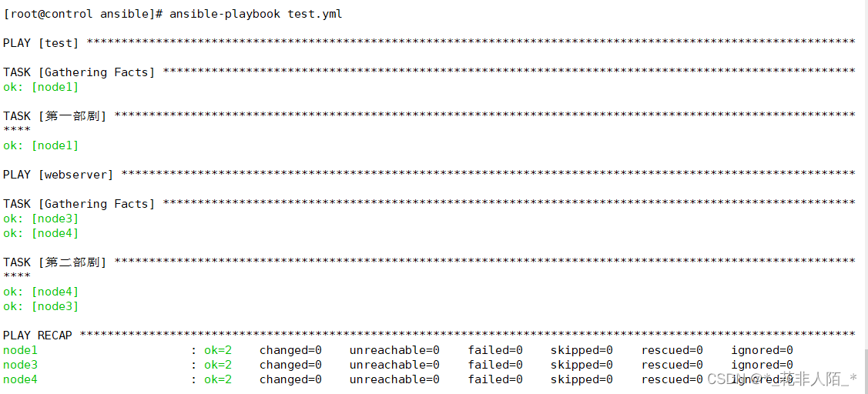Screen dimensions: 868x394
Task: Click node3 hostname in the recap
Action: [20, 365]
